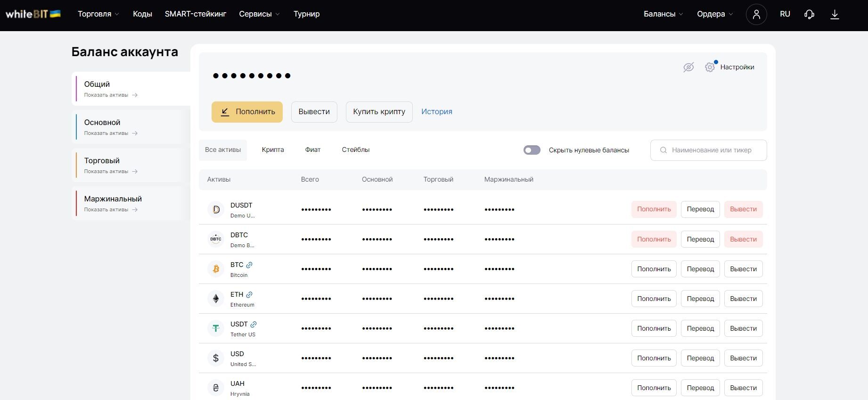Click the Маржинальный column header
Viewport: 868px width, 400px height.
(x=509, y=180)
